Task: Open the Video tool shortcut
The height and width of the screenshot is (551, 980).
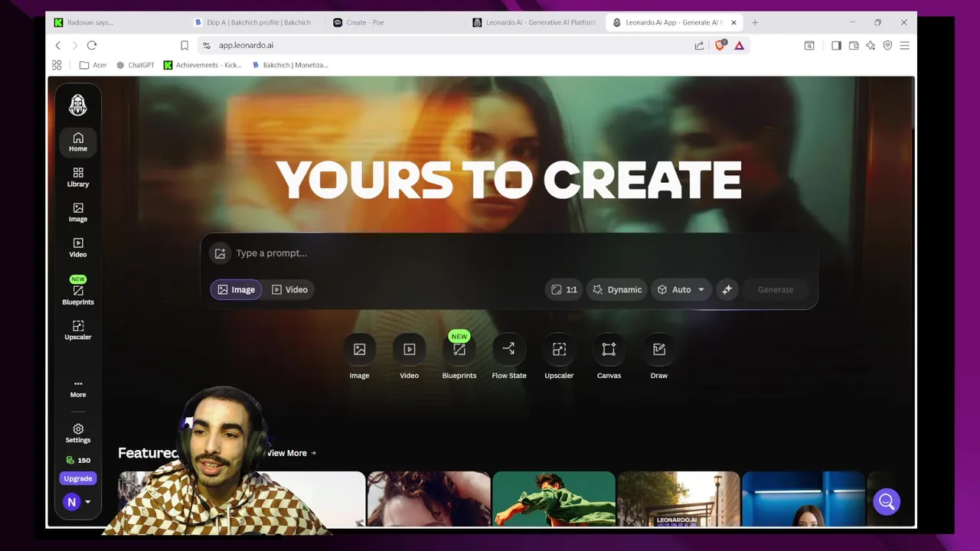Action: pos(409,358)
